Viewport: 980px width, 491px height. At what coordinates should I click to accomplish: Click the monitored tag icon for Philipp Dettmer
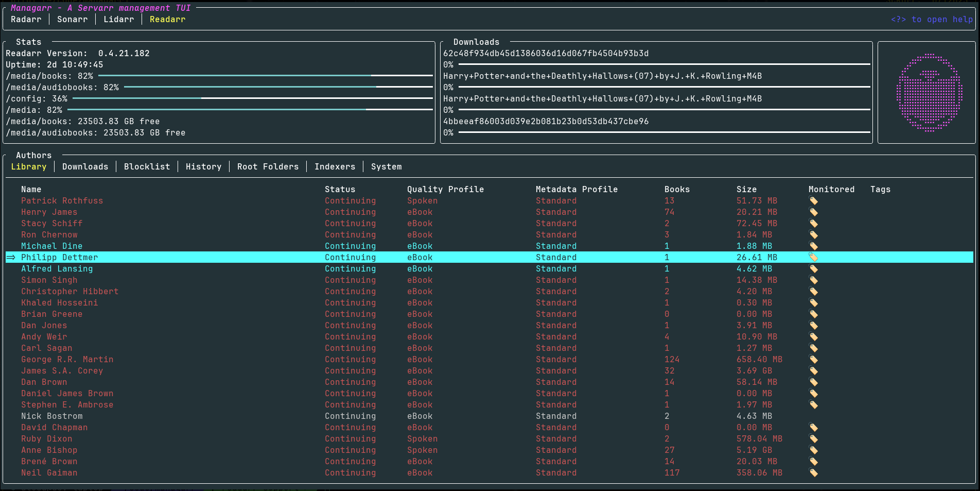[813, 258]
